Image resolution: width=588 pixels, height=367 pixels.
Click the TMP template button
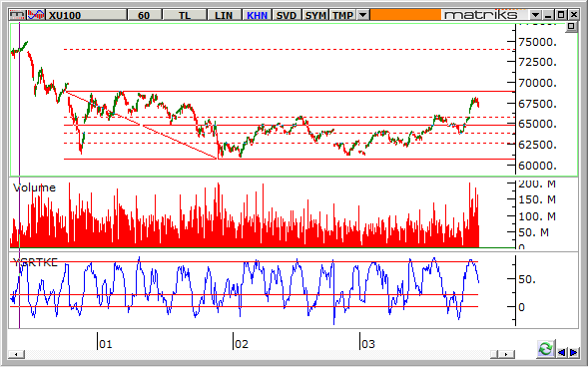(342, 15)
